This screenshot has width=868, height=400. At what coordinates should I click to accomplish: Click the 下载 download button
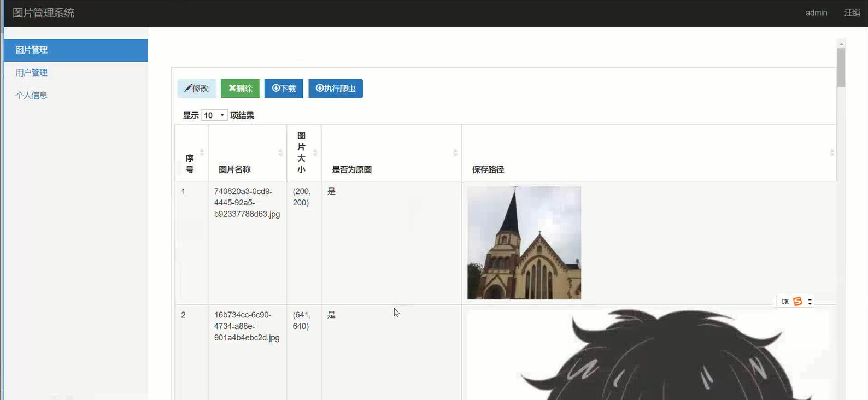pos(284,89)
